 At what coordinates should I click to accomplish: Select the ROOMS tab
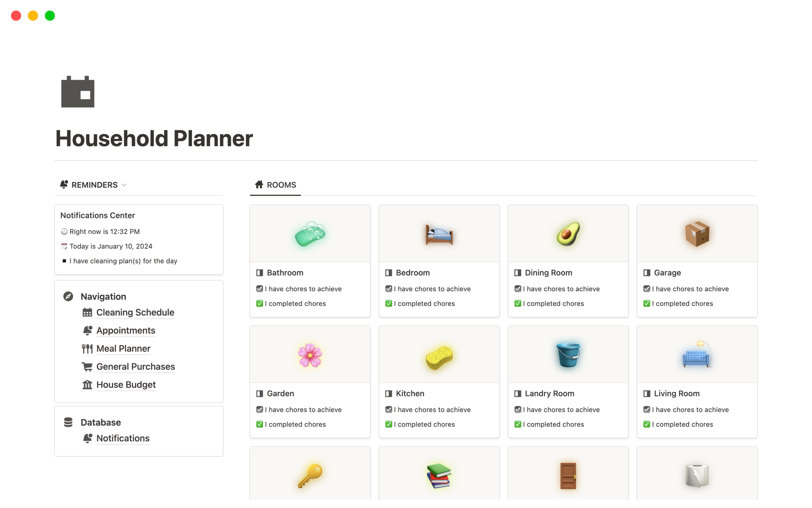coord(281,184)
